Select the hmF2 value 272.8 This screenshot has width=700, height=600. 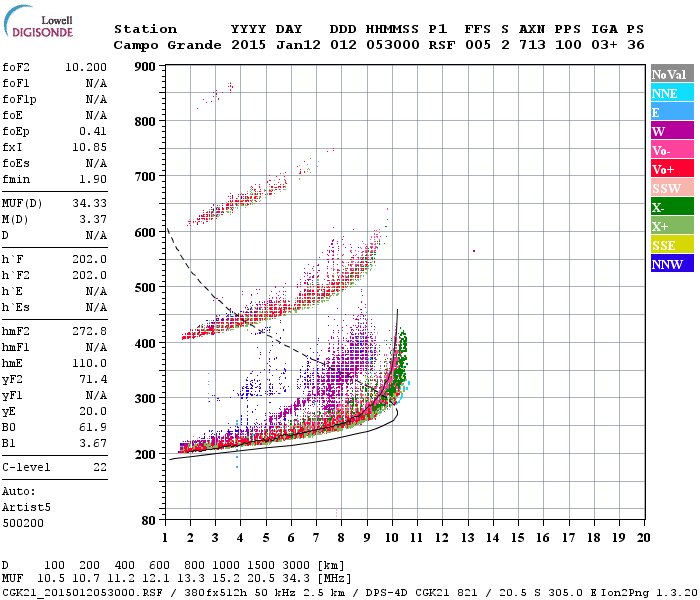[x=90, y=331]
